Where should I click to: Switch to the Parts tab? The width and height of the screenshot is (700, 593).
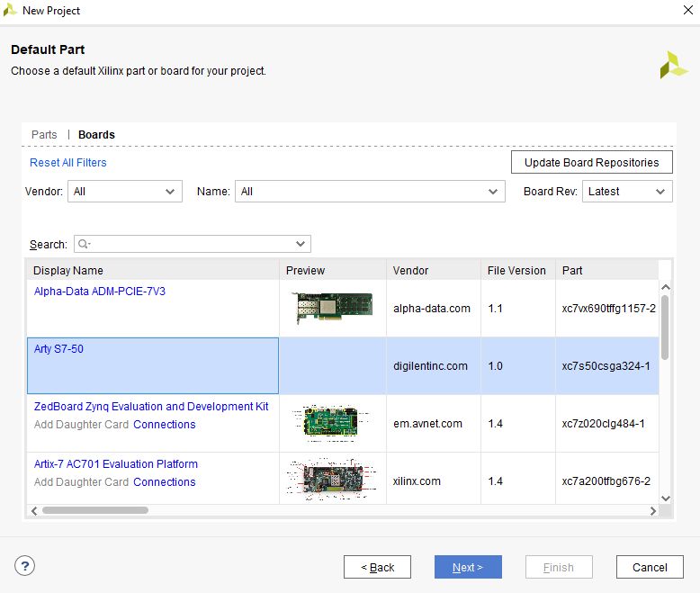(x=44, y=134)
